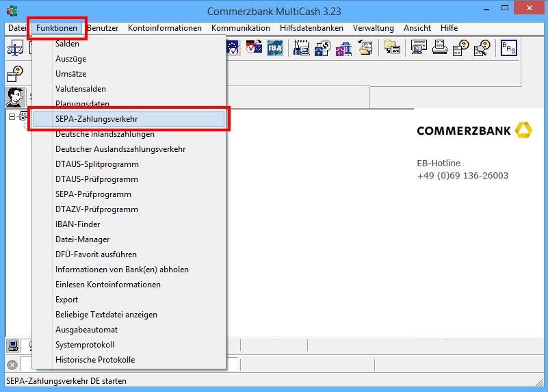The image size is (548, 392).
Task: Close the open Funktionen menu
Action: tap(57, 28)
